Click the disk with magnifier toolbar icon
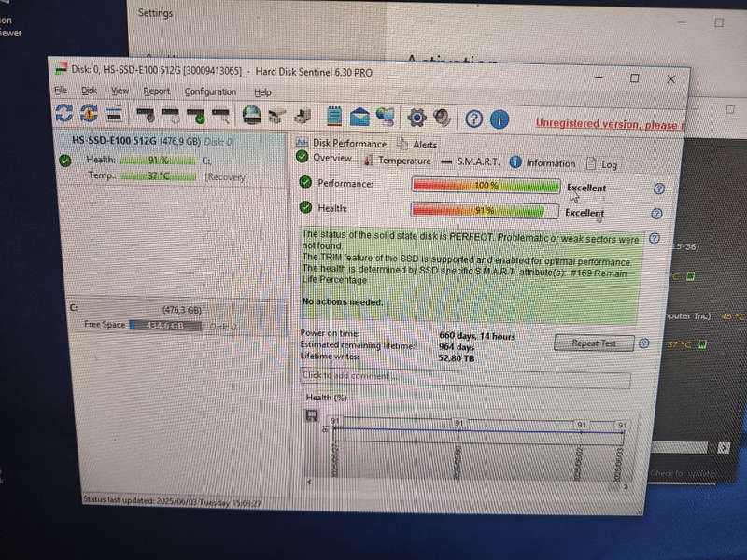 coord(220,116)
